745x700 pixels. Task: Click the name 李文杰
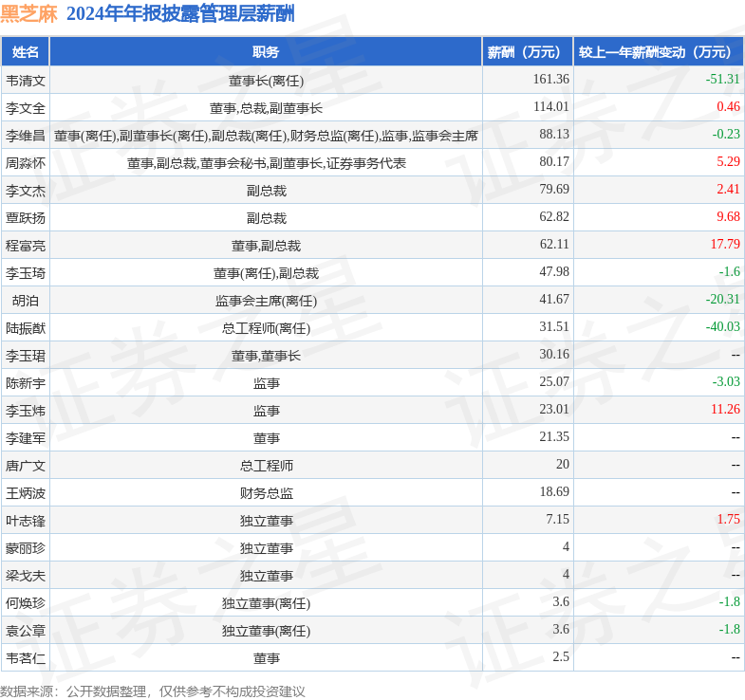coord(26,191)
